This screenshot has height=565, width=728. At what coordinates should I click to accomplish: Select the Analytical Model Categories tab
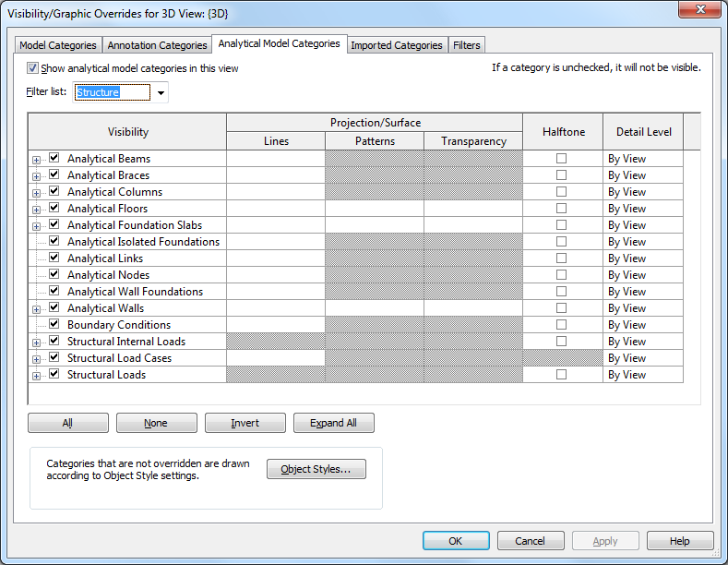click(x=279, y=43)
